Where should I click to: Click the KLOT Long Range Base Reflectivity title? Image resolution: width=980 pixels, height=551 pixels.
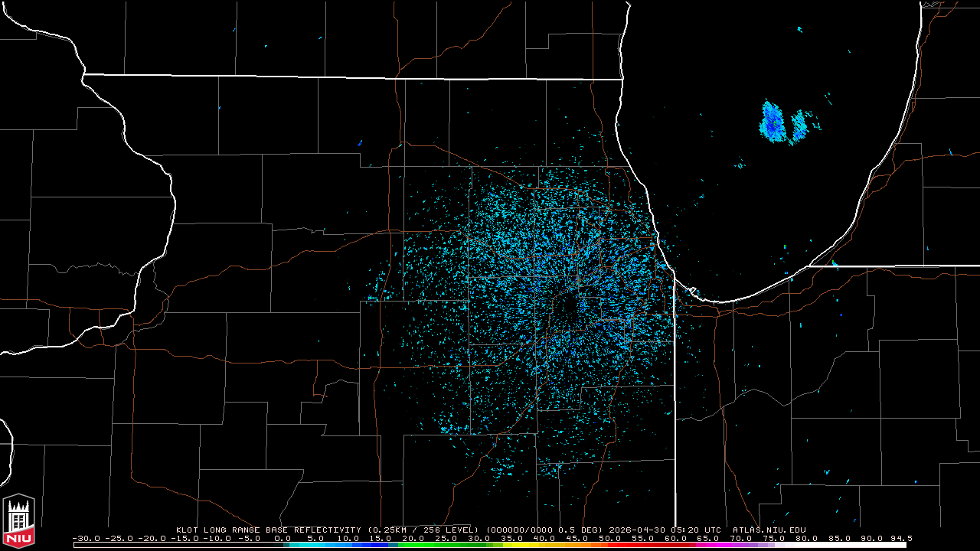[x=268, y=530]
